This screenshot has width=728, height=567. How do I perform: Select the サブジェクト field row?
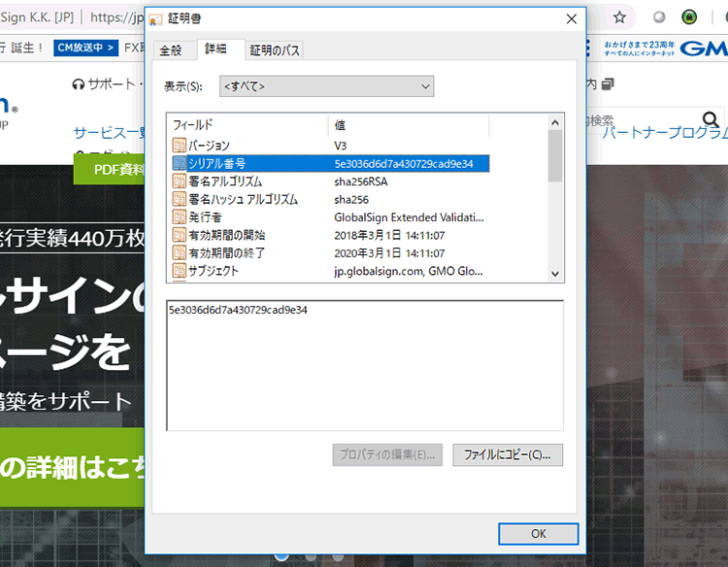[213, 271]
